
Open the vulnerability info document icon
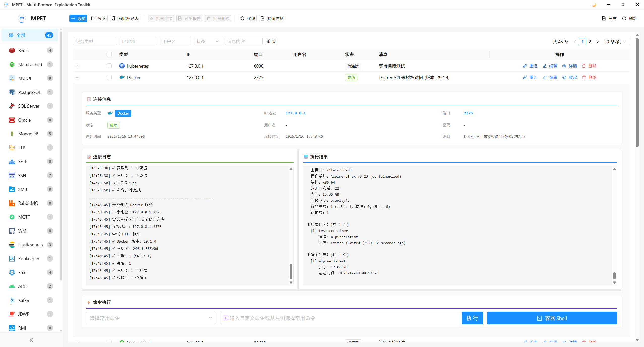(263, 18)
